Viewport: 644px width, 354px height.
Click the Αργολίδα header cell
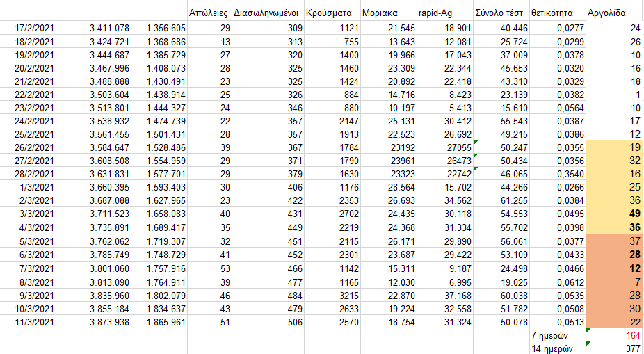click(x=614, y=13)
